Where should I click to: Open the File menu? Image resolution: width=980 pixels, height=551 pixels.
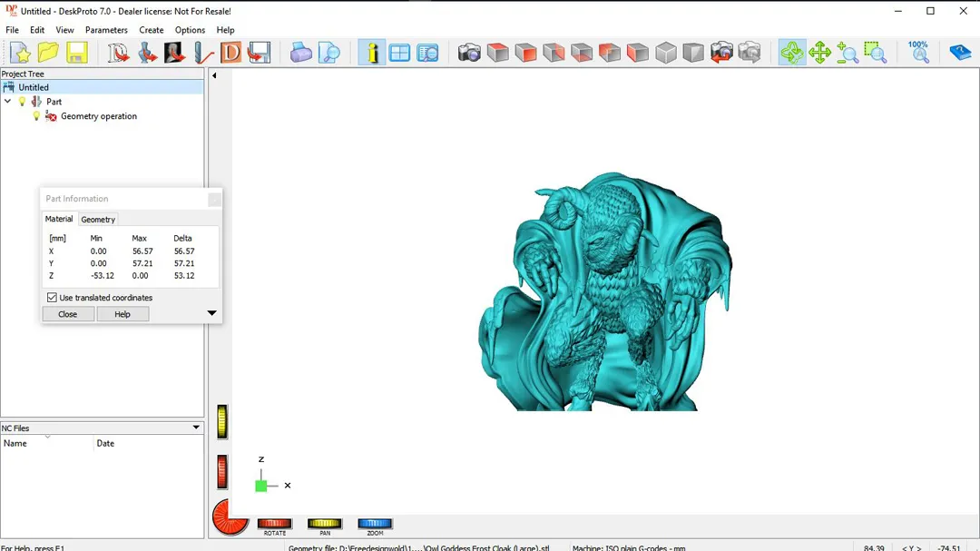[x=12, y=30]
